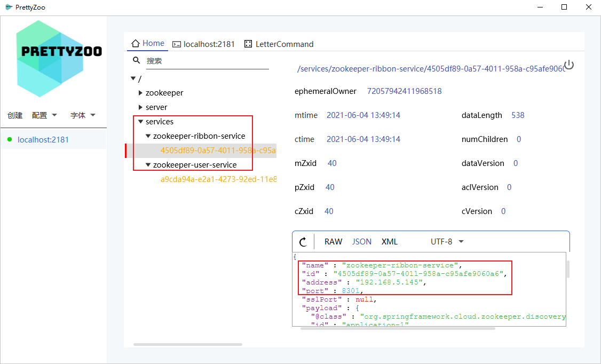Open the 配置 dropdown menu
The width and height of the screenshot is (601, 364).
coord(44,115)
